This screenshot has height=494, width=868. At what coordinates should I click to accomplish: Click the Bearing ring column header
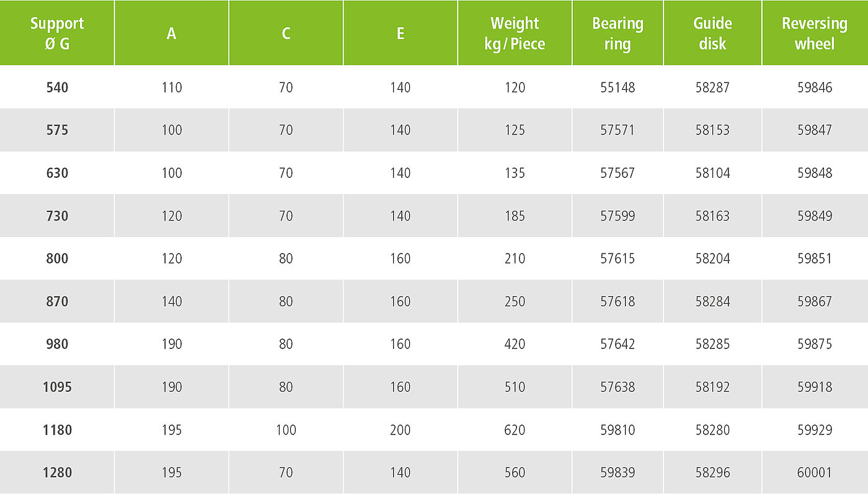tap(618, 33)
